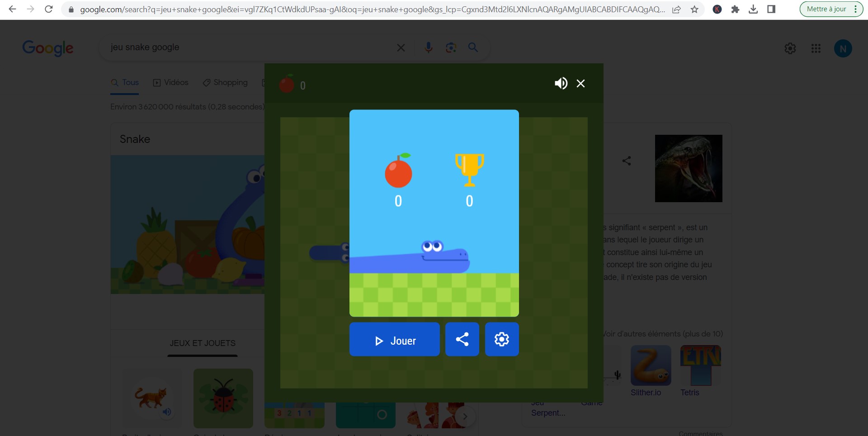Close the Snake game overlay
The width and height of the screenshot is (868, 436).
click(581, 83)
